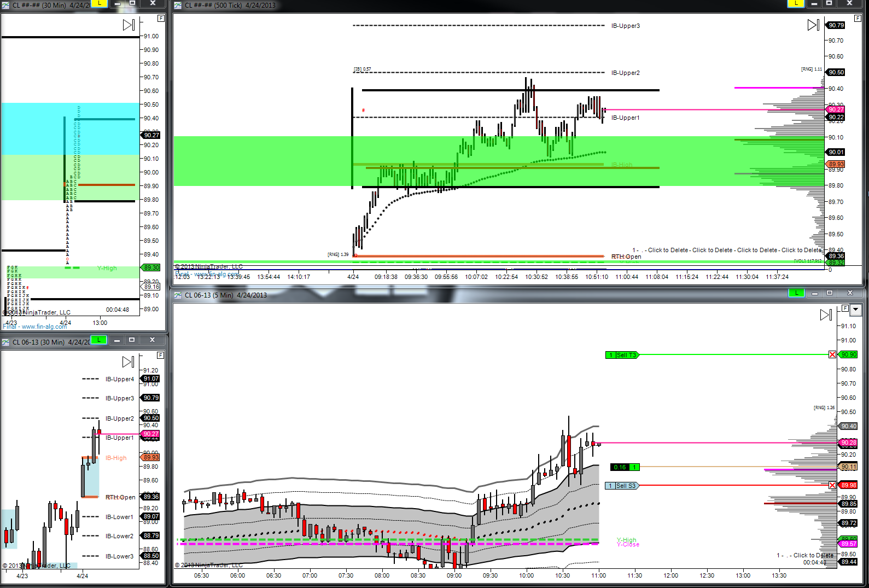
Task: Click the IB-Lower3 label in bottom-left chart
Action: pos(119,556)
